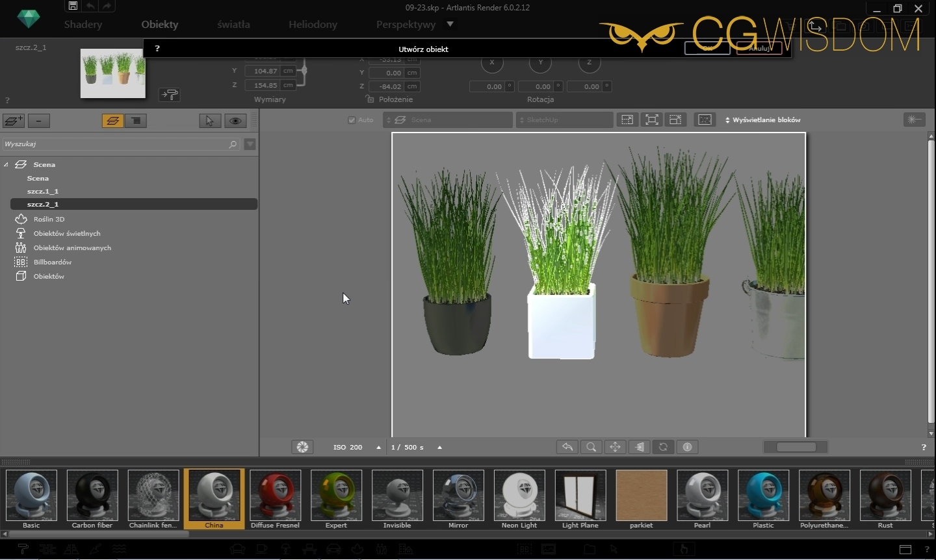Toggle the eye visibility button
The width and height of the screenshot is (936, 560).
pos(235,121)
